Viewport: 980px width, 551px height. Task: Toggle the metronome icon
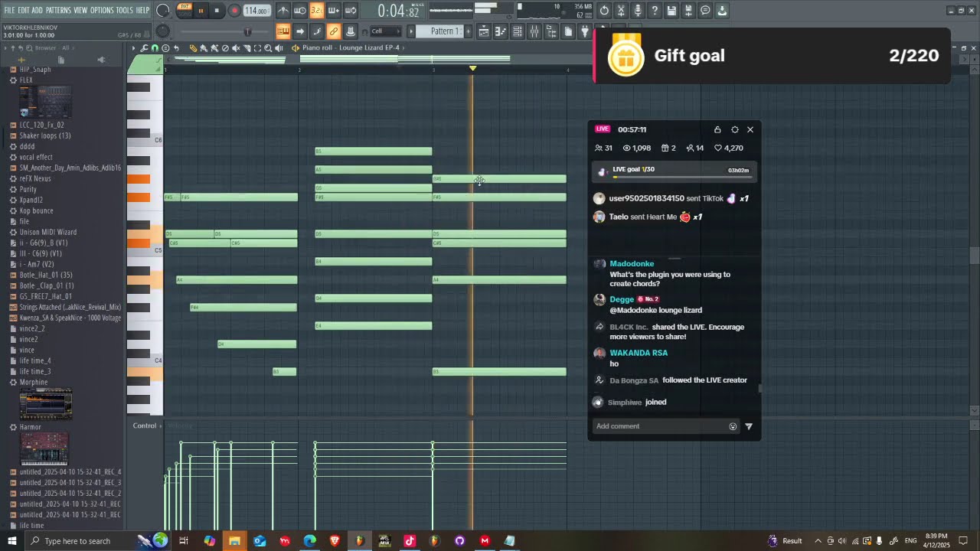point(283,11)
